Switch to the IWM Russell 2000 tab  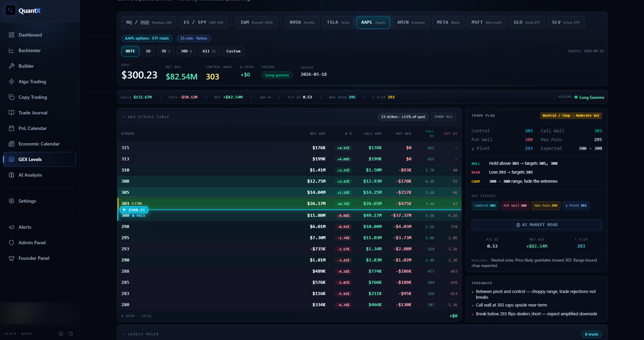[257, 22]
